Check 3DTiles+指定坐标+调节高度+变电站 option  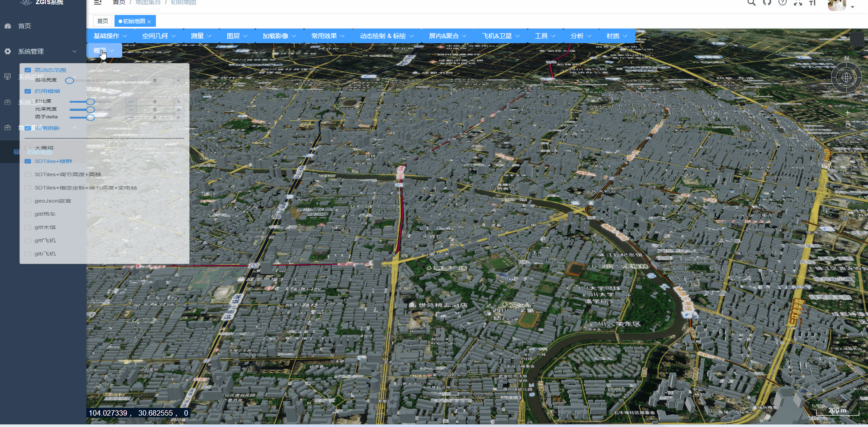coord(28,188)
